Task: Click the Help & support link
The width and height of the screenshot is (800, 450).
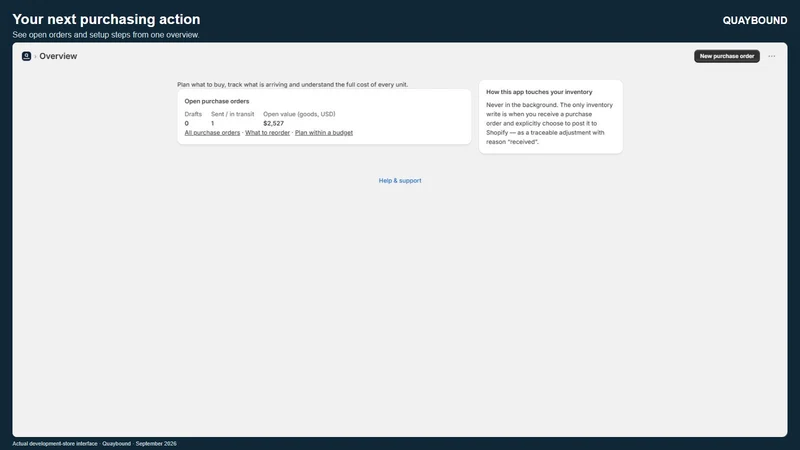Action: (400, 181)
